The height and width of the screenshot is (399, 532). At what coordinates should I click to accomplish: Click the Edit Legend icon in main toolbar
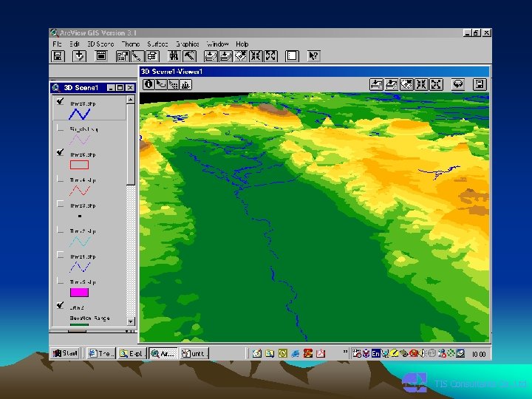tap(123, 56)
